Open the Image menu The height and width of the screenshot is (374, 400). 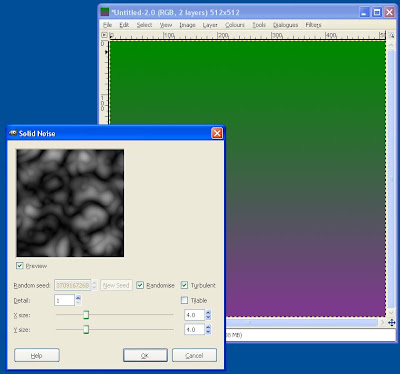point(187,25)
